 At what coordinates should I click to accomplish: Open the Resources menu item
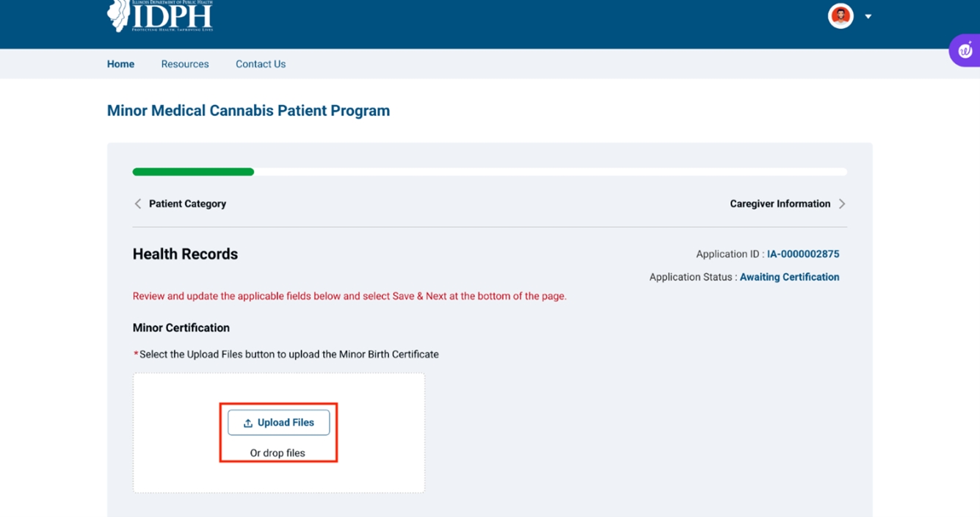[185, 64]
